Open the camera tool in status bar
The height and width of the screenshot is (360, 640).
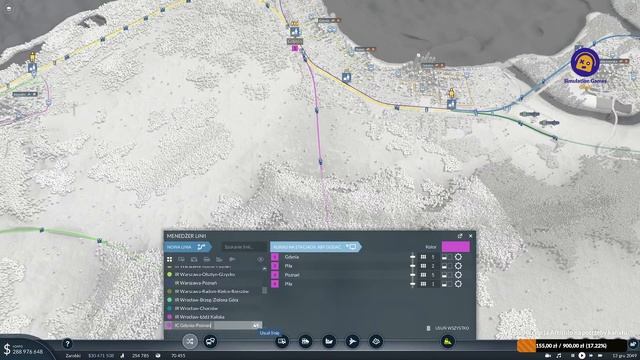[548, 356]
